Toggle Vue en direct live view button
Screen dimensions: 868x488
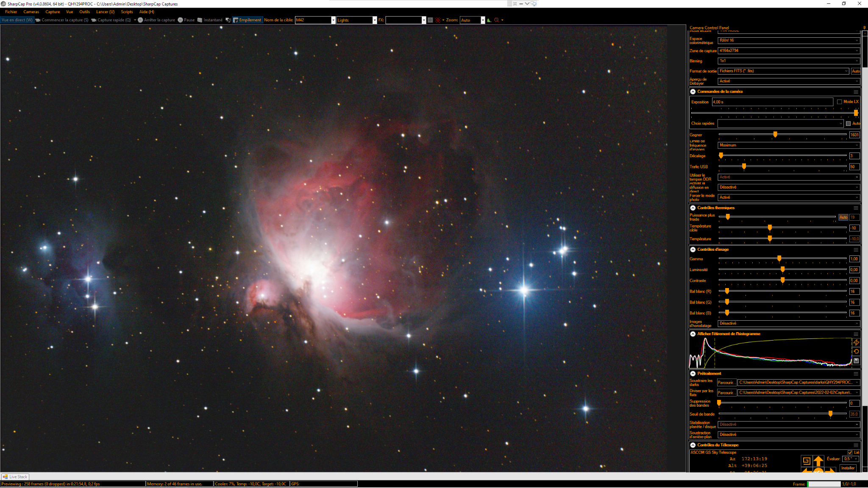tap(17, 20)
